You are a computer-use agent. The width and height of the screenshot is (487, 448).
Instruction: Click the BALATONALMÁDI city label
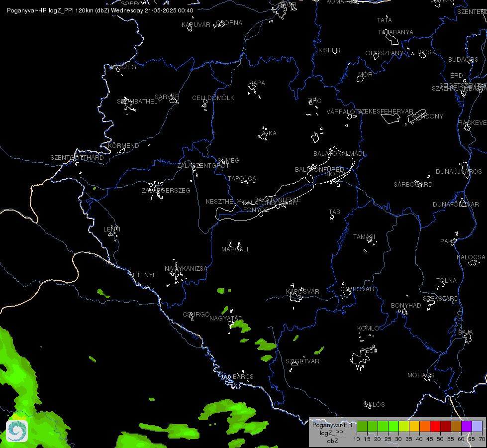click(x=339, y=154)
